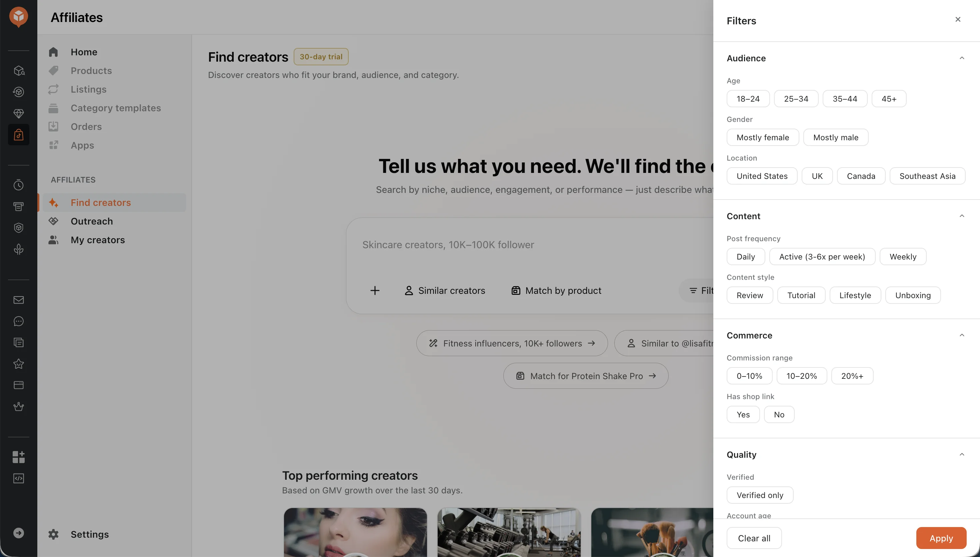
Task: Enable the Mostly male gender filter
Action: point(836,137)
